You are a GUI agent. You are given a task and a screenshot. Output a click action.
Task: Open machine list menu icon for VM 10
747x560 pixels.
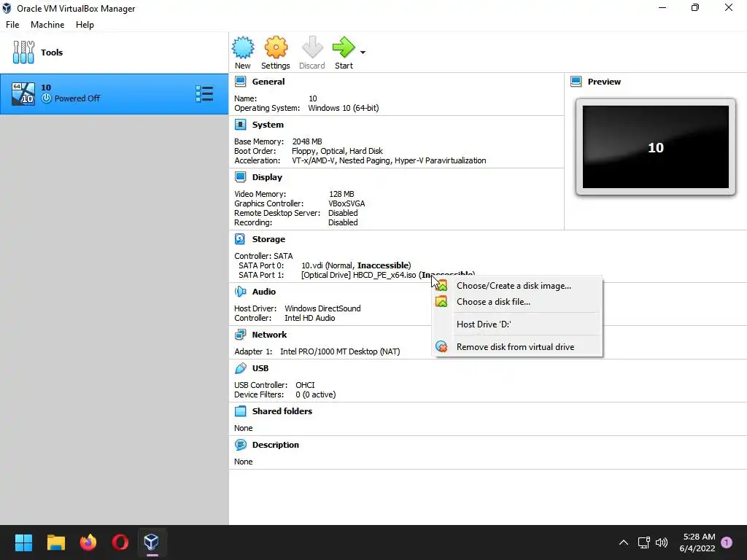204,94
